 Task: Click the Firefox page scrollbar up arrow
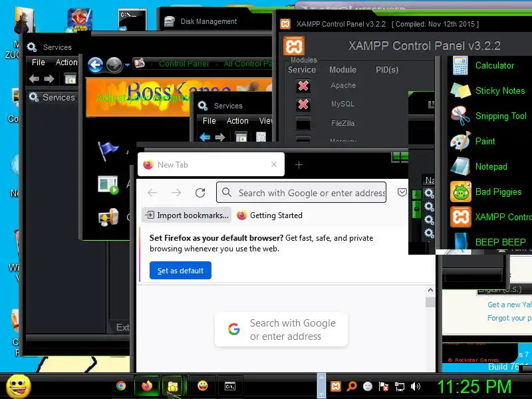430,291
